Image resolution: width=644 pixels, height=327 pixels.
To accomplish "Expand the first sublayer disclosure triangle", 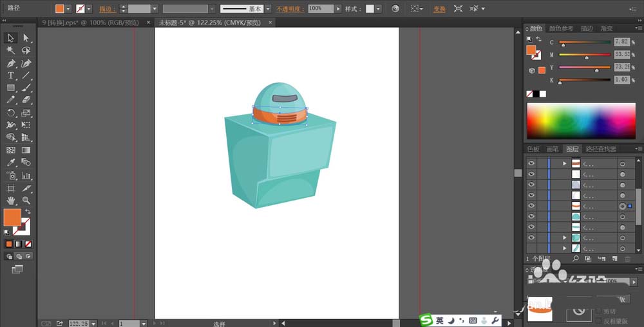I will click(x=565, y=163).
